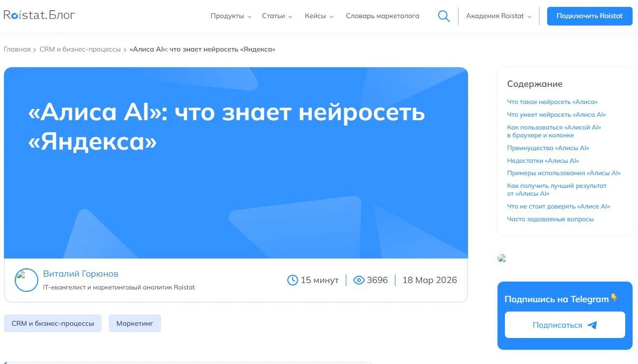Click author description IT-евангелист и маркетинговый аналитик
The height and width of the screenshot is (364, 638).
click(119, 287)
